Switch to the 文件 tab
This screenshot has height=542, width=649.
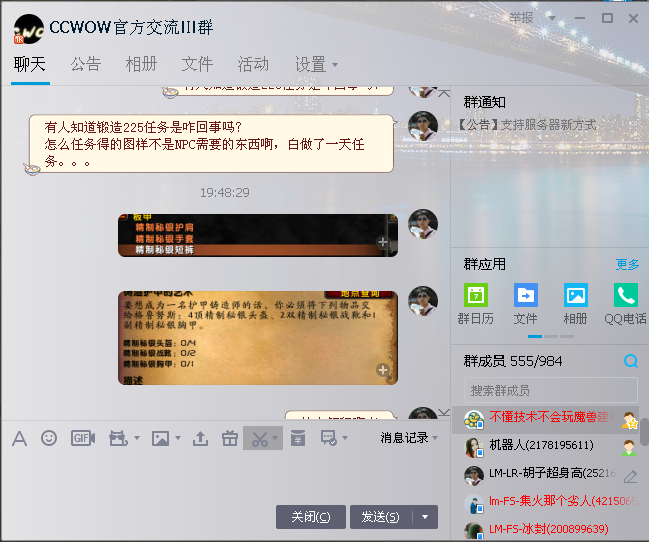197,65
